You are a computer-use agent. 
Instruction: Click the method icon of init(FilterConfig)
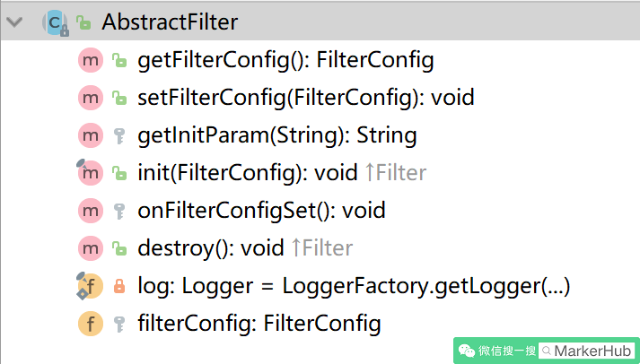coord(90,172)
